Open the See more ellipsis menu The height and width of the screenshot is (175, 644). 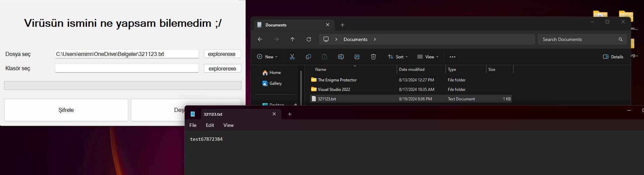(453, 57)
